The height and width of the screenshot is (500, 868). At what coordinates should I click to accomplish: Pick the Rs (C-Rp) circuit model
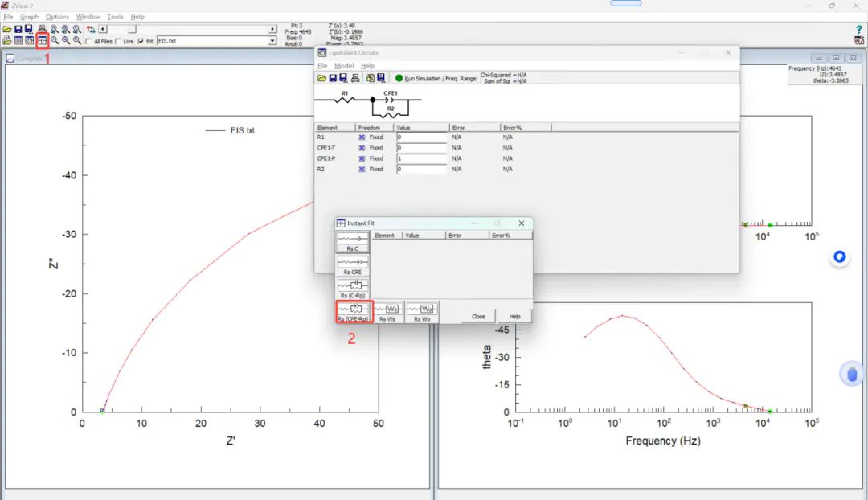[353, 289]
